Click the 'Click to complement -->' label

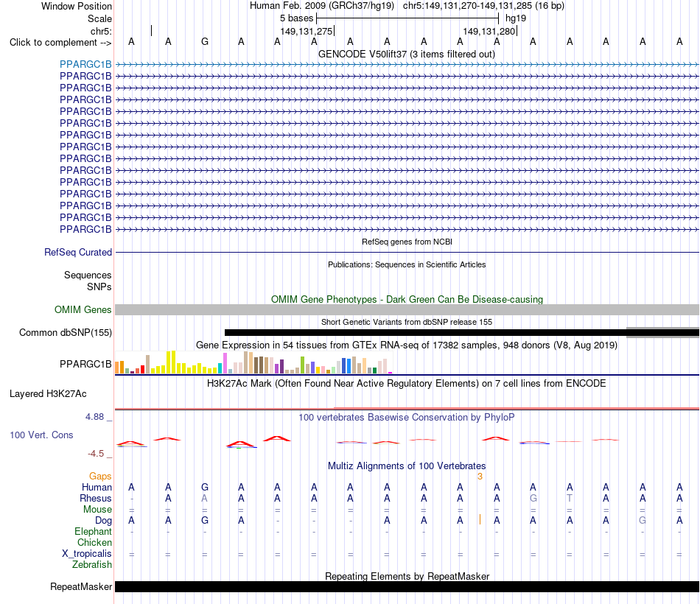pyautogui.click(x=60, y=43)
